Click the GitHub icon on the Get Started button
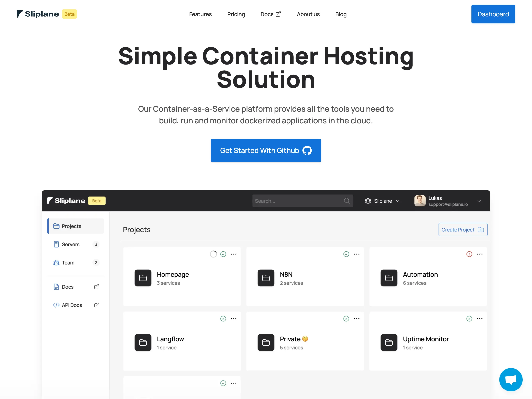Image resolution: width=532 pixels, height=399 pixels. [307, 150]
